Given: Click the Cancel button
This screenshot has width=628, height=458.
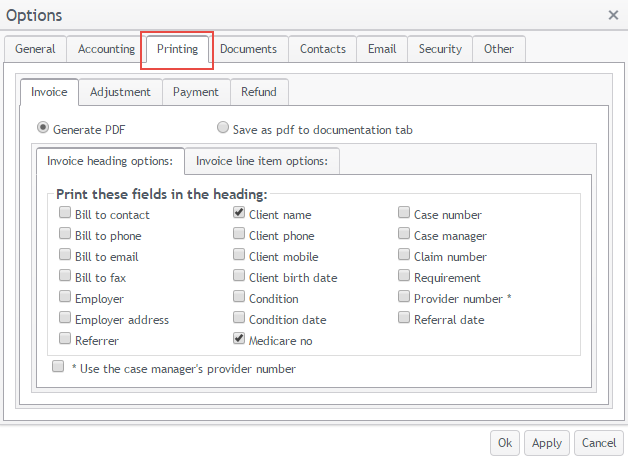Looking at the screenshot, I should coord(598,443).
